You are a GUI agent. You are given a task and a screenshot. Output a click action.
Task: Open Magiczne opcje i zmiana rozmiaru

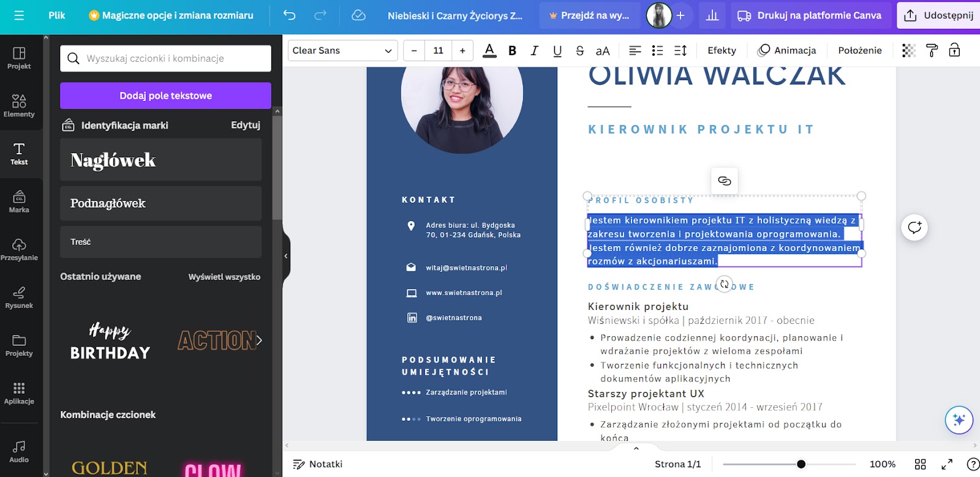171,15
